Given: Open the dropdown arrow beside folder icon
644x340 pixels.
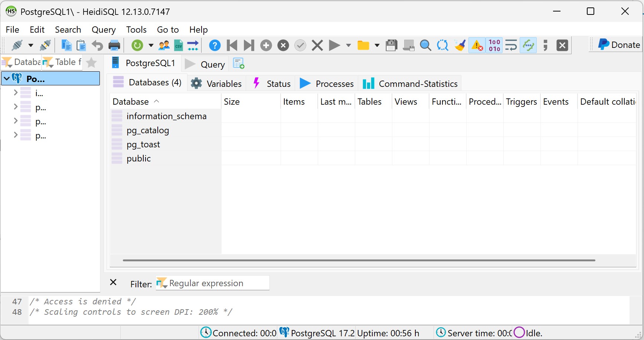Looking at the screenshot, I should (x=377, y=45).
